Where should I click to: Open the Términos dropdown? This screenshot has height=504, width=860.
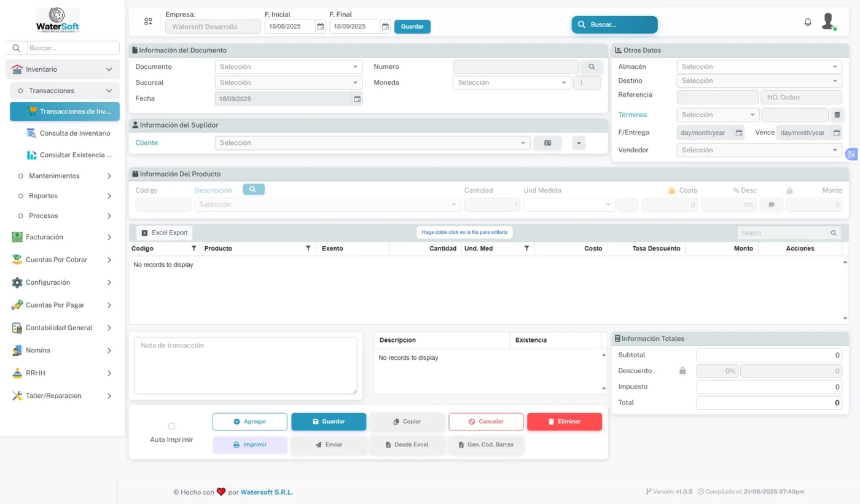click(x=718, y=115)
